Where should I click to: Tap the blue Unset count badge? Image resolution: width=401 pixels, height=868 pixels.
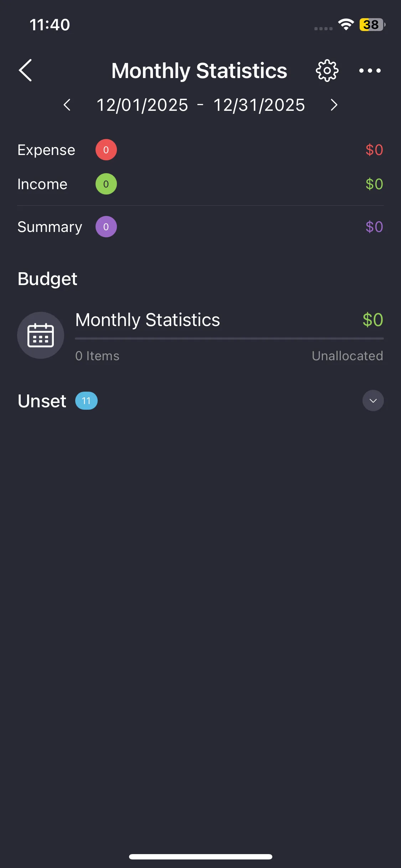86,401
